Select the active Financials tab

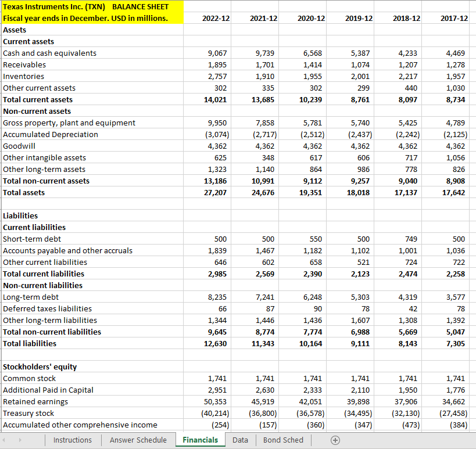coord(201,440)
